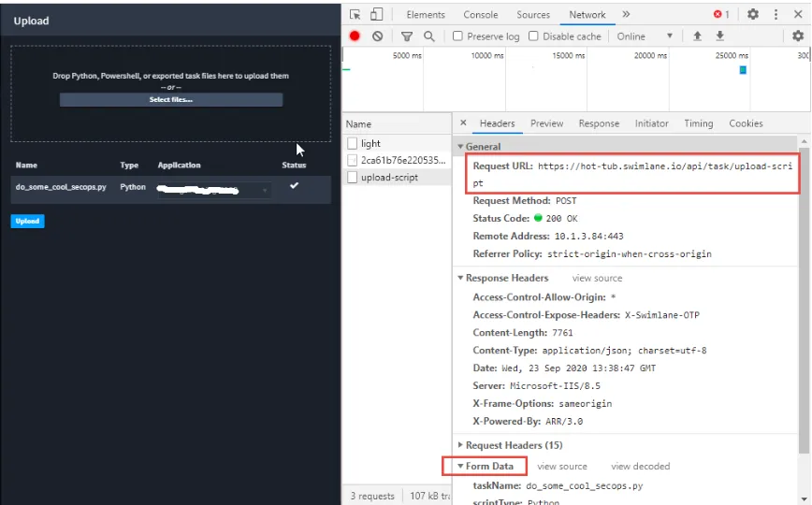Click the Content-Length 7761 value
The height and width of the screenshot is (505, 812).
pyautogui.click(x=562, y=333)
